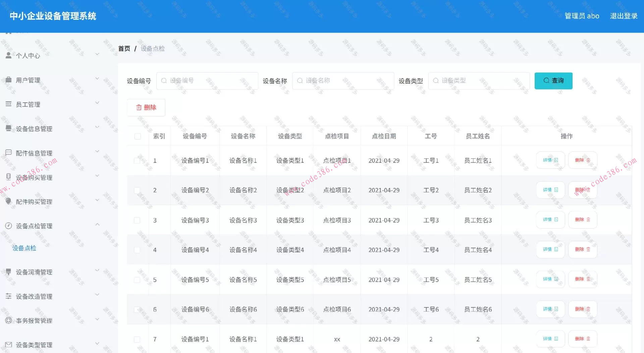Click the 用户管理 sidebar icon
Viewport: 644px width, 353px height.
pos(8,80)
